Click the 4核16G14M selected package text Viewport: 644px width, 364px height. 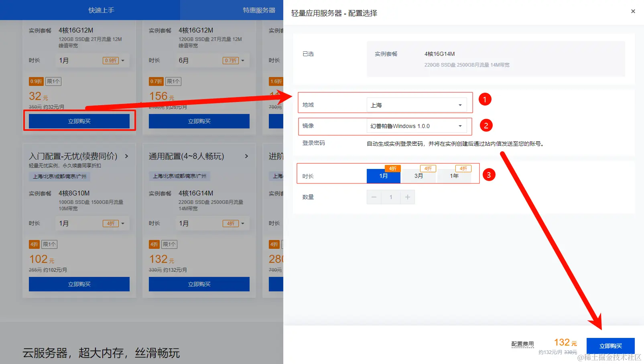[440, 54]
